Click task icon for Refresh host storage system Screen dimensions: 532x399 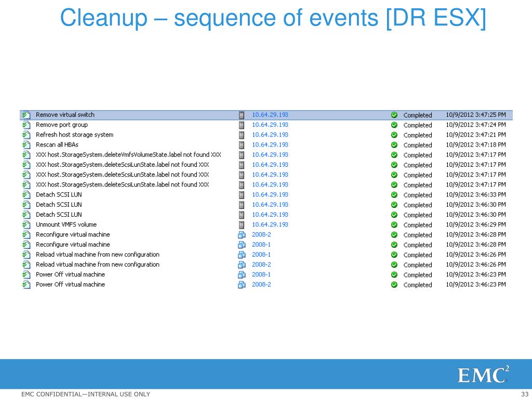pyautogui.click(x=26, y=135)
